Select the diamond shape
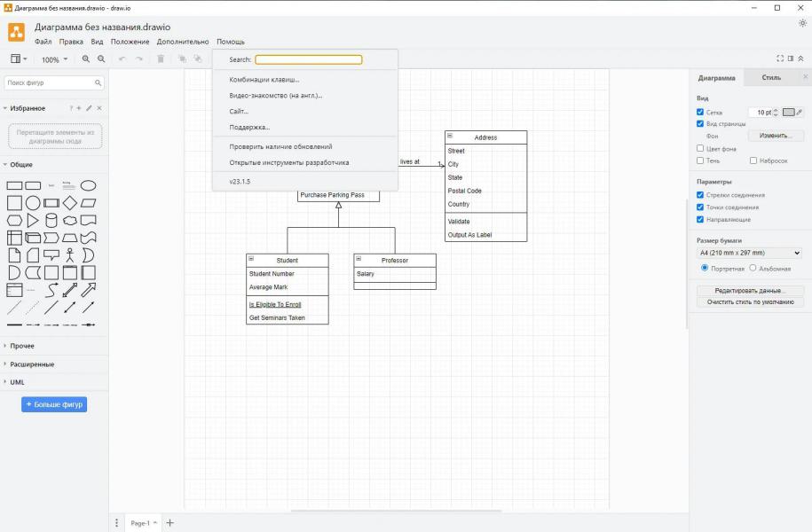 click(69, 203)
